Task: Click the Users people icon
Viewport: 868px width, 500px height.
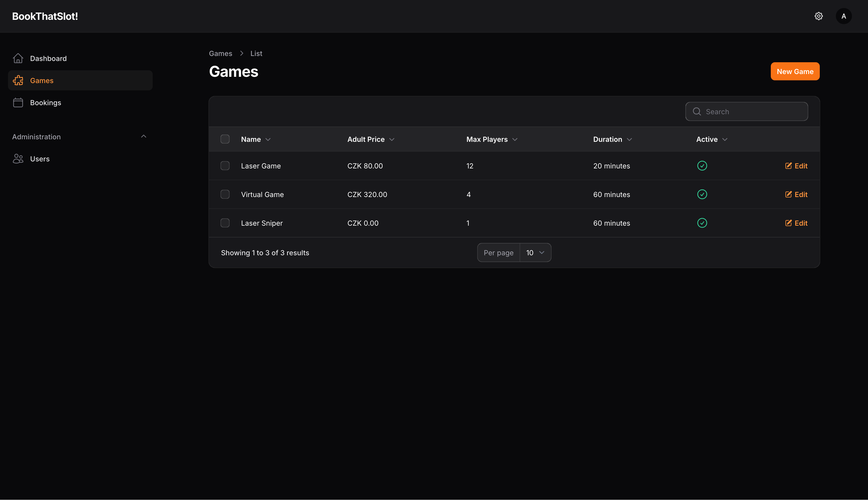Action: pyautogui.click(x=18, y=159)
